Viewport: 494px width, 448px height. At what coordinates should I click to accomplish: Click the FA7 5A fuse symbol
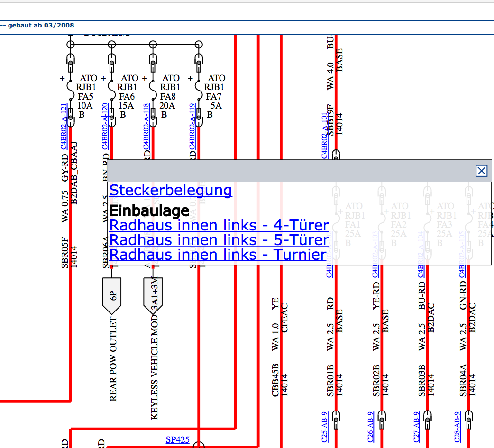click(199, 88)
